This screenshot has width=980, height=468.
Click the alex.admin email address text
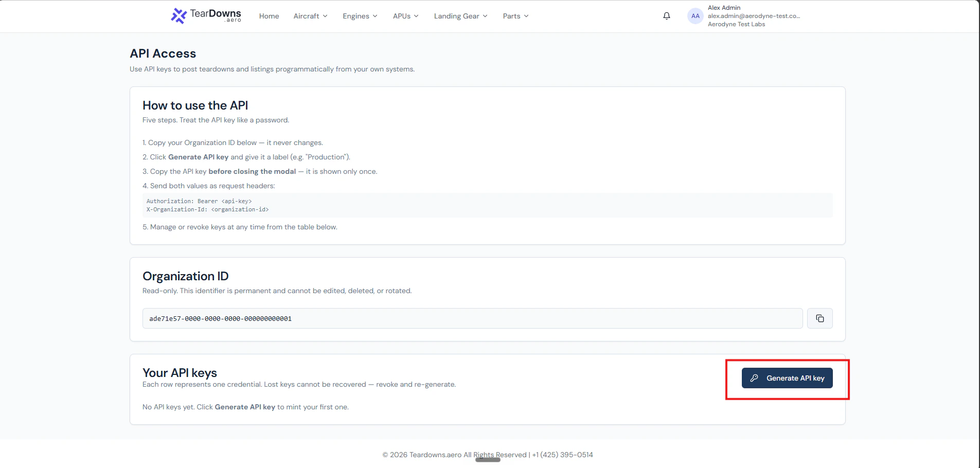tap(754, 16)
